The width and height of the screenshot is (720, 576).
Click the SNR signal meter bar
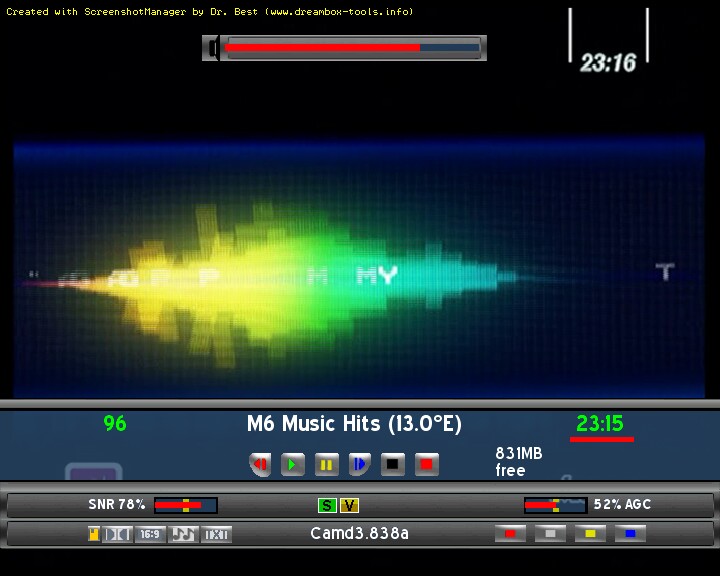[186, 505]
